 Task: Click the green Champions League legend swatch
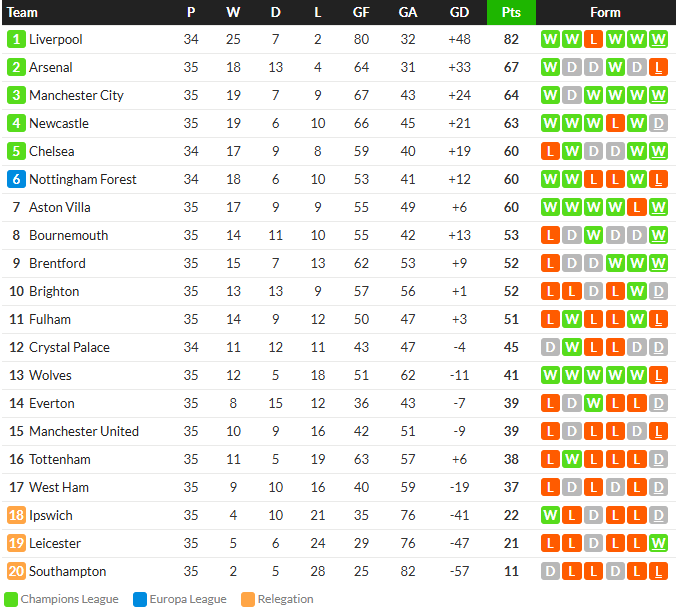click(x=11, y=599)
